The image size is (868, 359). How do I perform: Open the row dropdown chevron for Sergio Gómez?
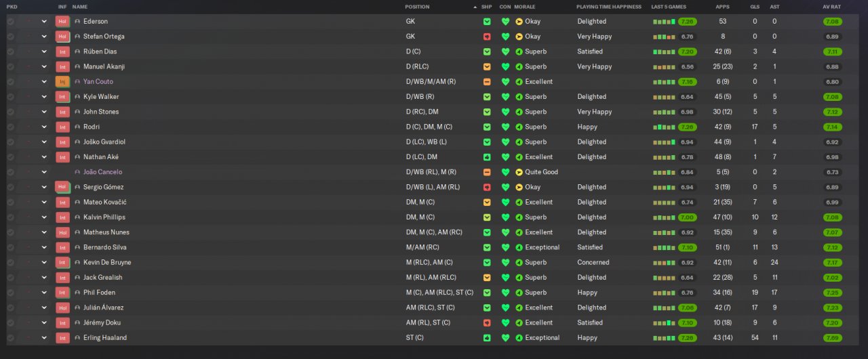(x=44, y=187)
